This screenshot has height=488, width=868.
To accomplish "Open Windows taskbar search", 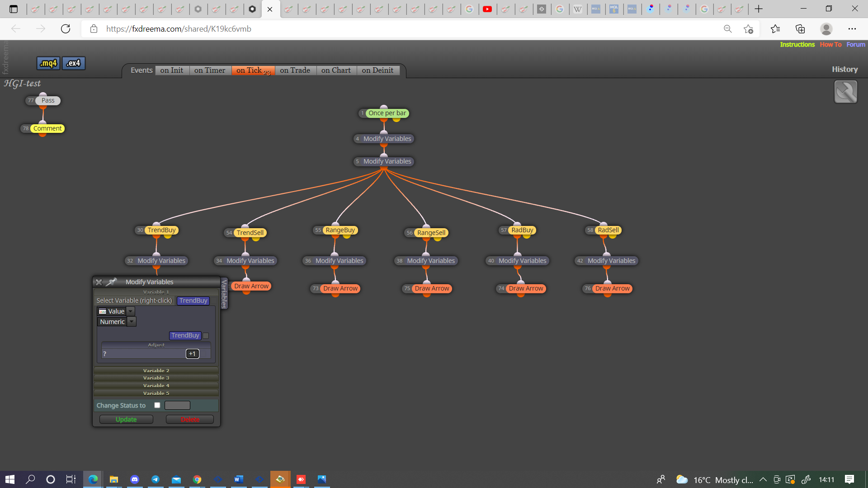I will pos(30,479).
